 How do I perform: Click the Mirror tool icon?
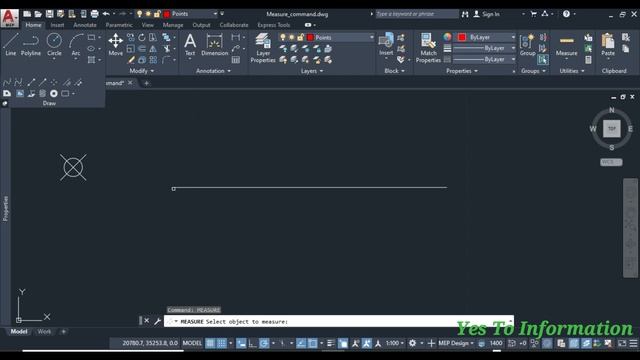pos(153,49)
